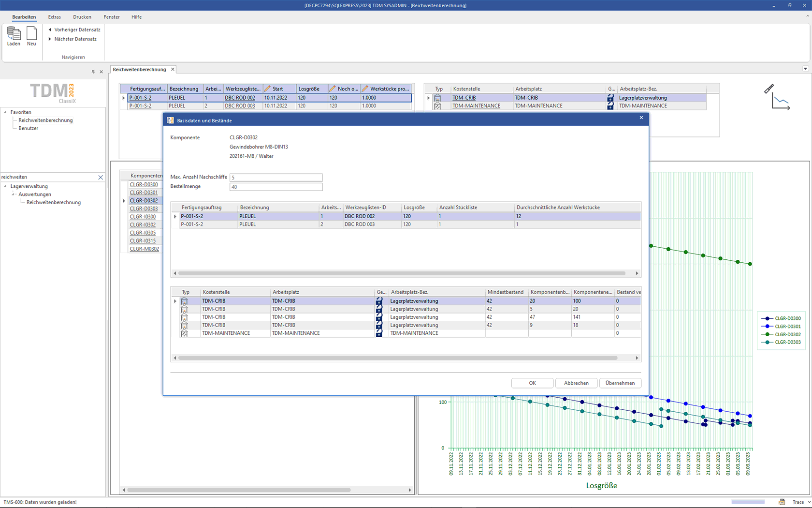Click the chart measurement icon at top right
Image resolution: width=812 pixels, height=508 pixels.
coord(777,97)
